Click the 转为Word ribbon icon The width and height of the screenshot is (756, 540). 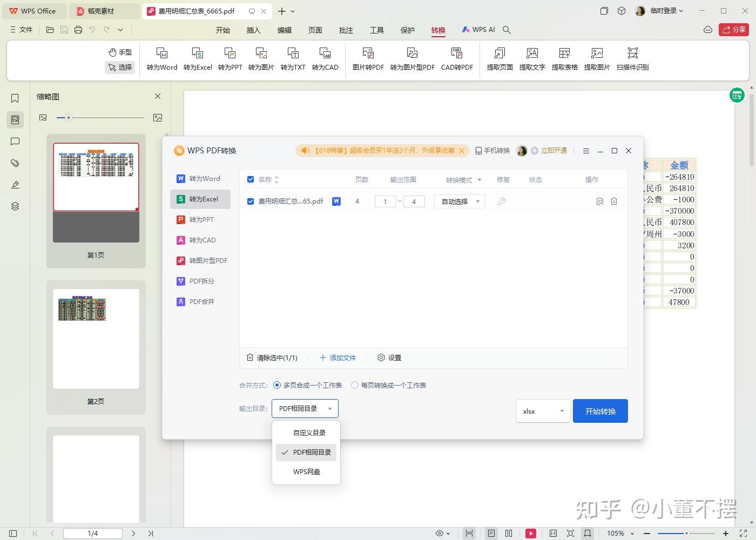(162, 59)
